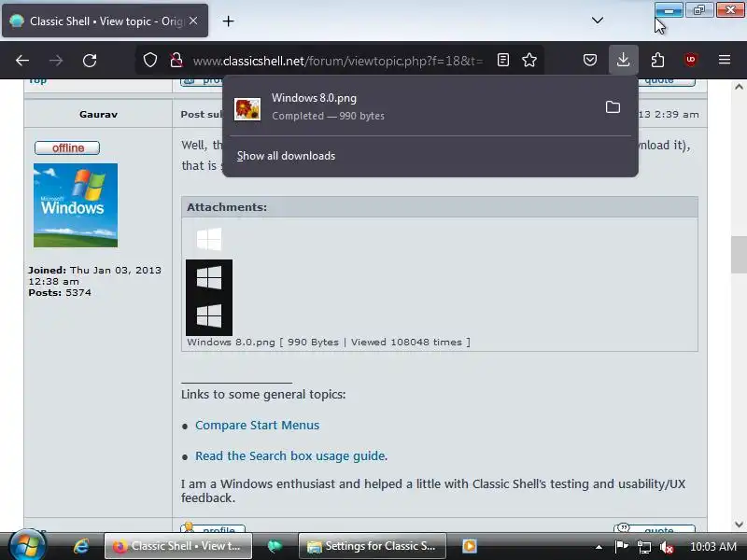The height and width of the screenshot is (560, 747).
Task: Click the Classic Shell shell icon on taskbar
Action: tap(275, 546)
